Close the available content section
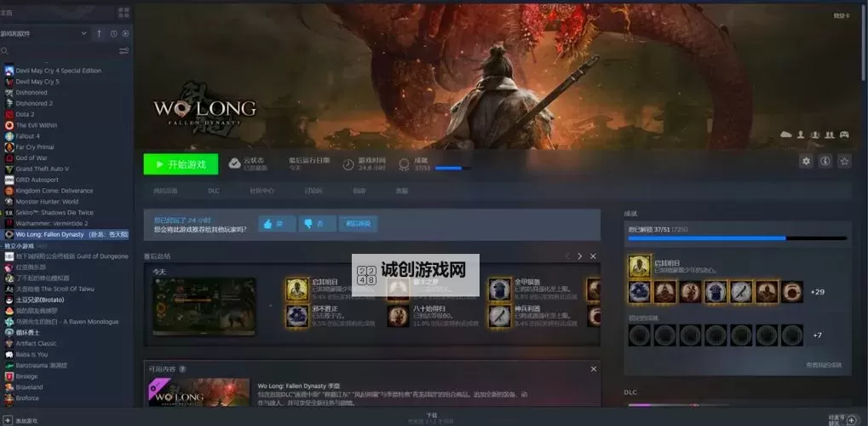This screenshot has height=426, width=868. [x=594, y=369]
